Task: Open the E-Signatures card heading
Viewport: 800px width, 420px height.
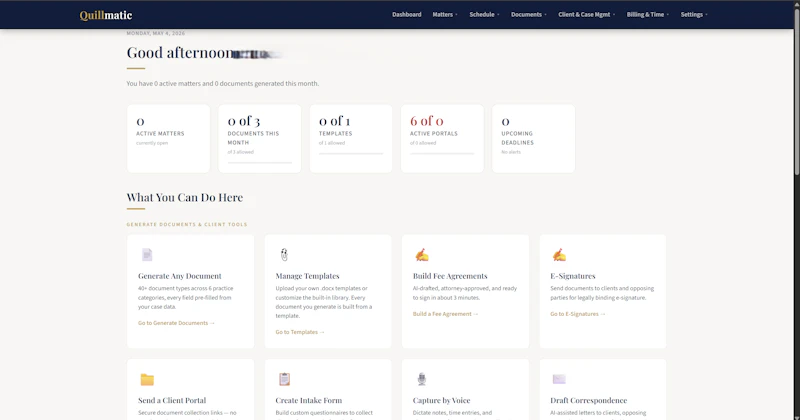Action: coord(572,276)
